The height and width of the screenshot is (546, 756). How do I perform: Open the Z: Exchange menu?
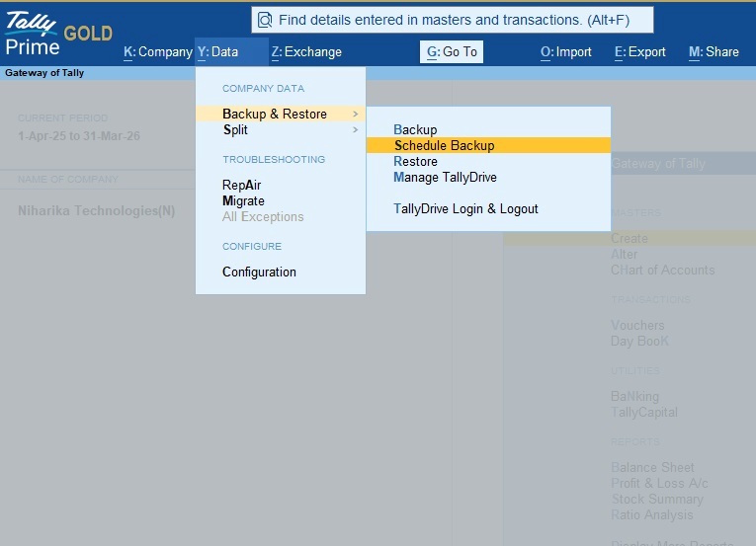(x=306, y=51)
